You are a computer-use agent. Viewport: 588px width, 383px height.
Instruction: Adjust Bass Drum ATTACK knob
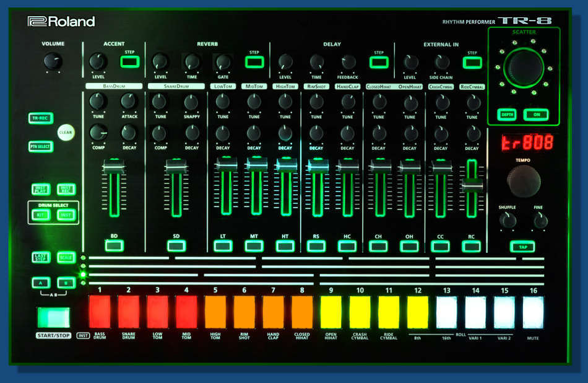[129, 102]
